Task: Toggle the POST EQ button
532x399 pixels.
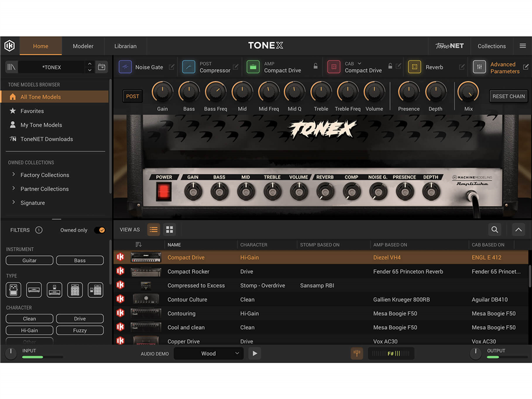Action: tap(132, 96)
